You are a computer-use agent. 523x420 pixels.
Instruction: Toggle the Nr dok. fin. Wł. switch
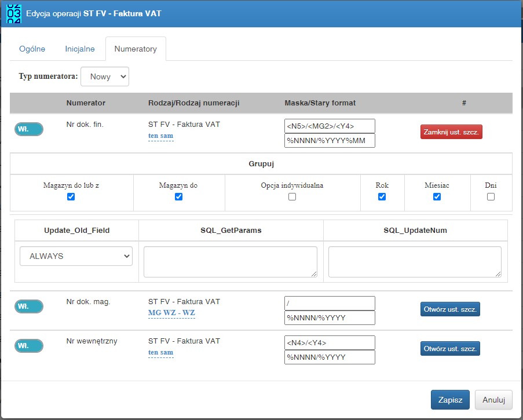pos(29,129)
